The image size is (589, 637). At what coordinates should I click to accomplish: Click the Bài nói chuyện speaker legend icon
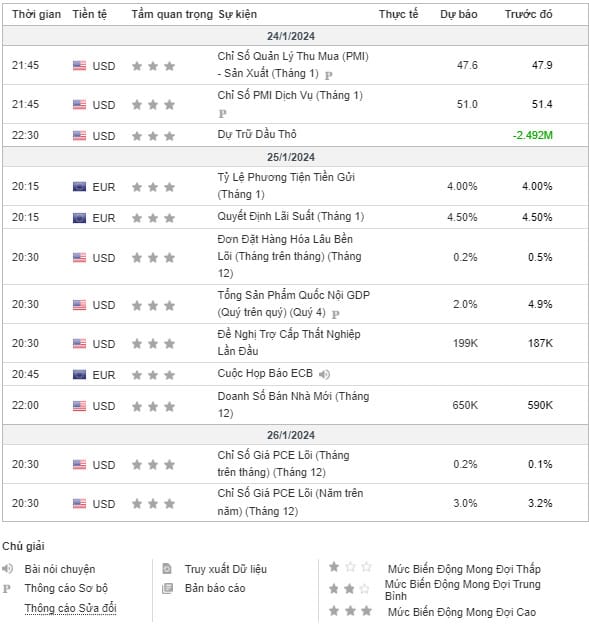pos(7,568)
